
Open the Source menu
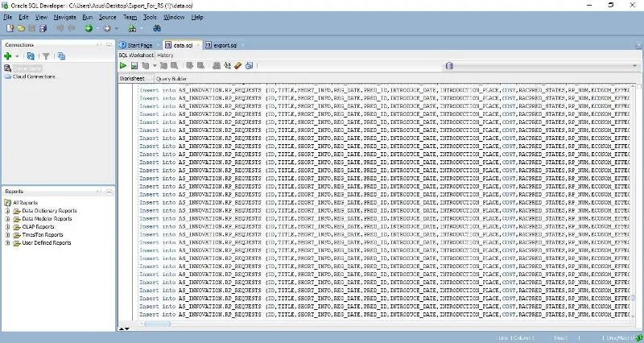click(x=108, y=17)
